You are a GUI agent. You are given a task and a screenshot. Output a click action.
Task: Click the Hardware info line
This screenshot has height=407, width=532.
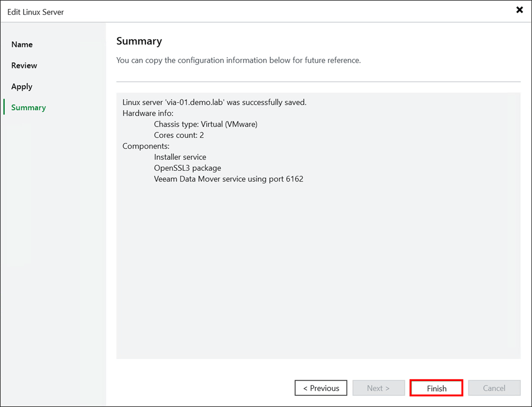(x=146, y=113)
